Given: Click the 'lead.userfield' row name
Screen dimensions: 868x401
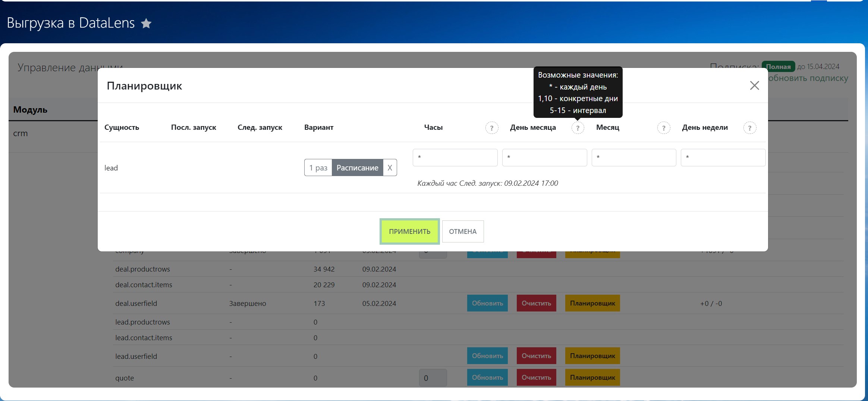Looking at the screenshot, I should point(136,356).
